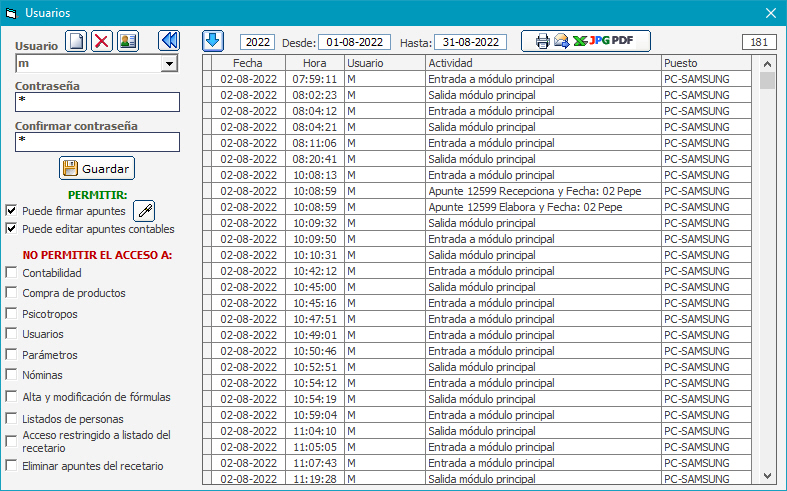Uncheck Puede firmar apuntes
Image resolution: width=787 pixels, height=491 pixels.
(x=11, y=211)
